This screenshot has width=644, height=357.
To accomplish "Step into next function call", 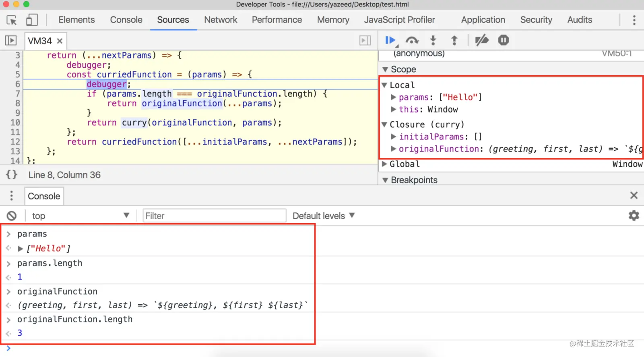I will pyautogui.click(x=433, y=40).
